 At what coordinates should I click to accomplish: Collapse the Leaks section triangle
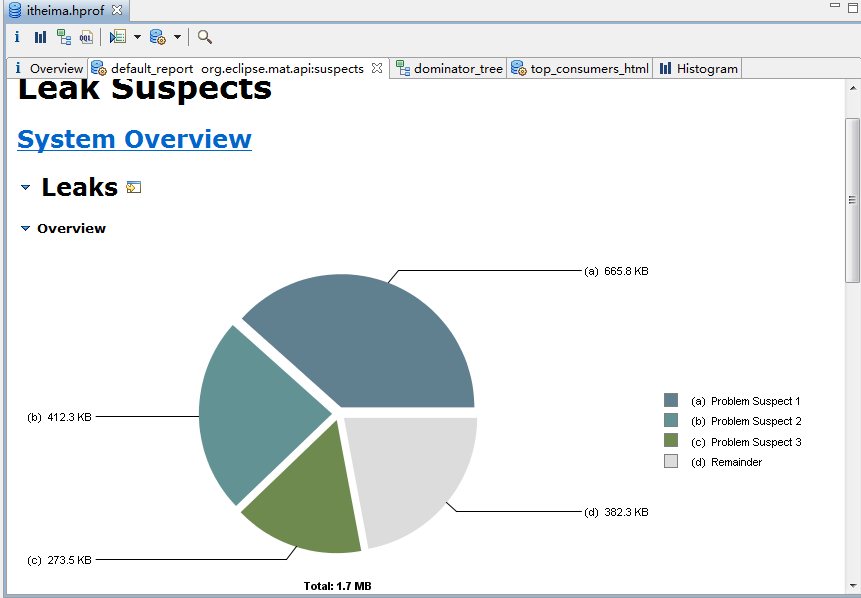[x=25, y=187]
